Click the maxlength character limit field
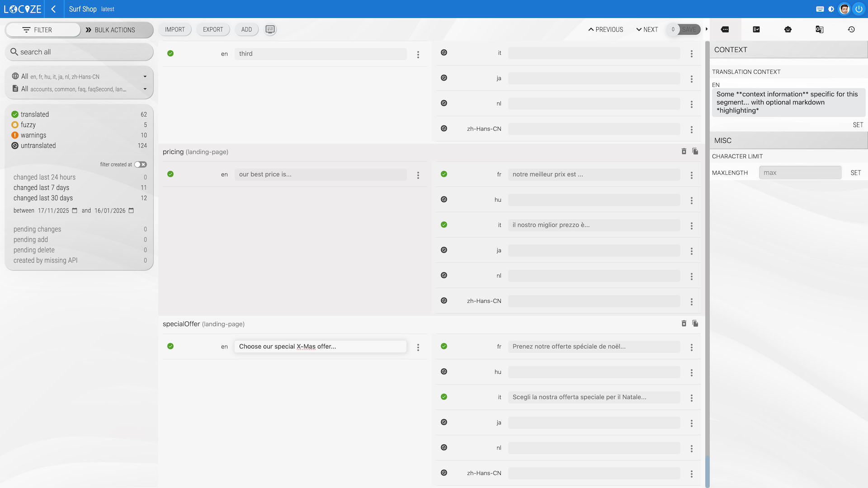The height and width of the screenshot is (488, 868). 800,173
